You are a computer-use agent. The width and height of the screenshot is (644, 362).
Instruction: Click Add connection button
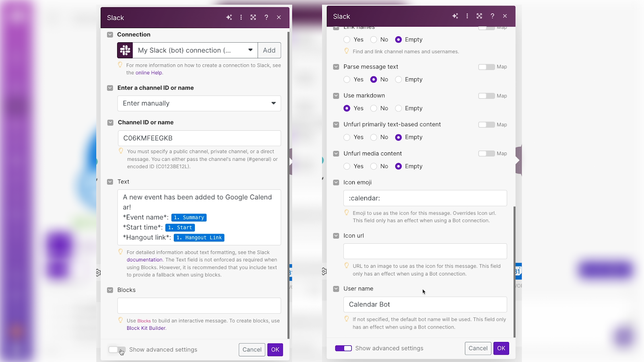pos(269,50)
